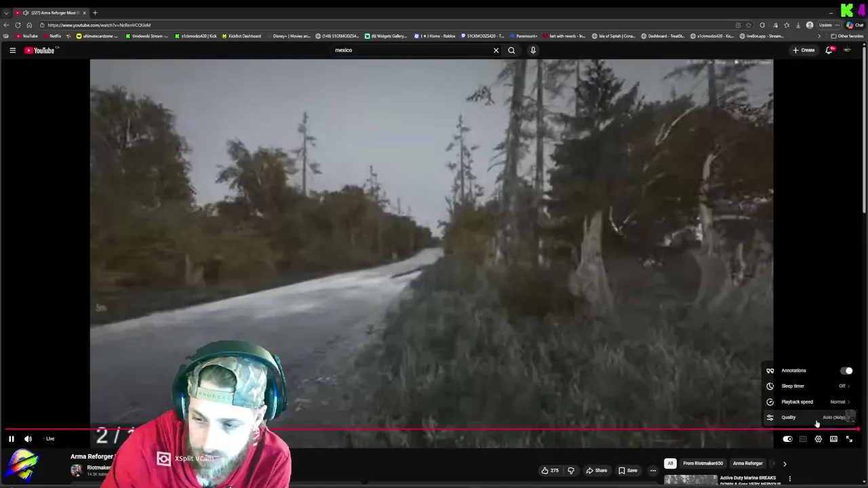Click the page vertical scrollbar
Screen dimensions: 868x488
[x=865, y=129]
